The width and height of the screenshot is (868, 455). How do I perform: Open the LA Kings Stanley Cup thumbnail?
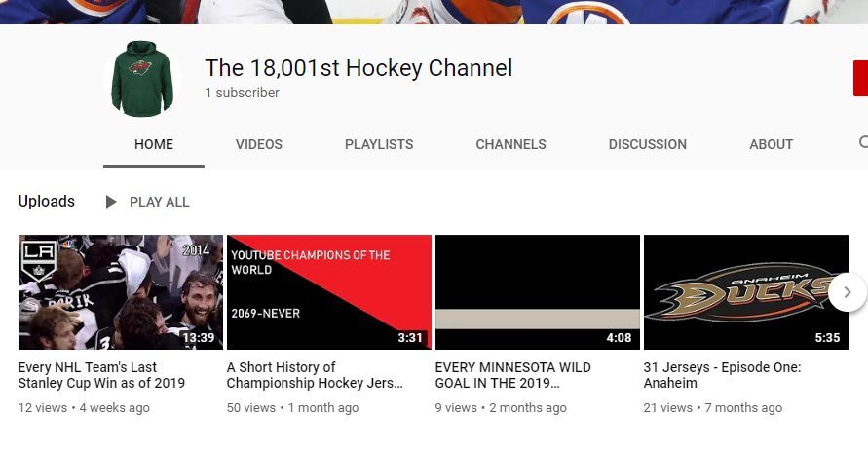tap(121, 292)
